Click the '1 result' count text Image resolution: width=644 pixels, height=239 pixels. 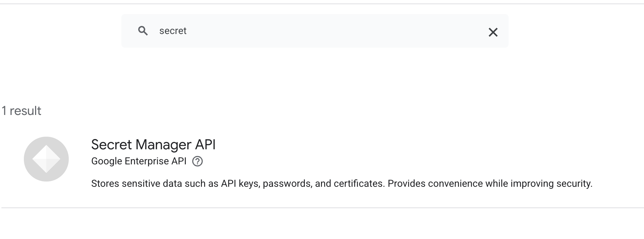pyautogui.click(x=21, y=110)
